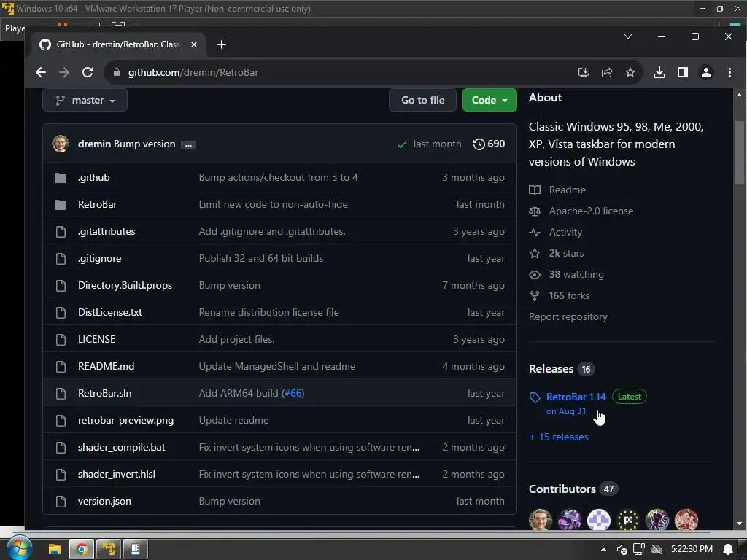747x560 pixels.
Task: Close the GitHub RetroBar tab
Action: tap(194, 44)
